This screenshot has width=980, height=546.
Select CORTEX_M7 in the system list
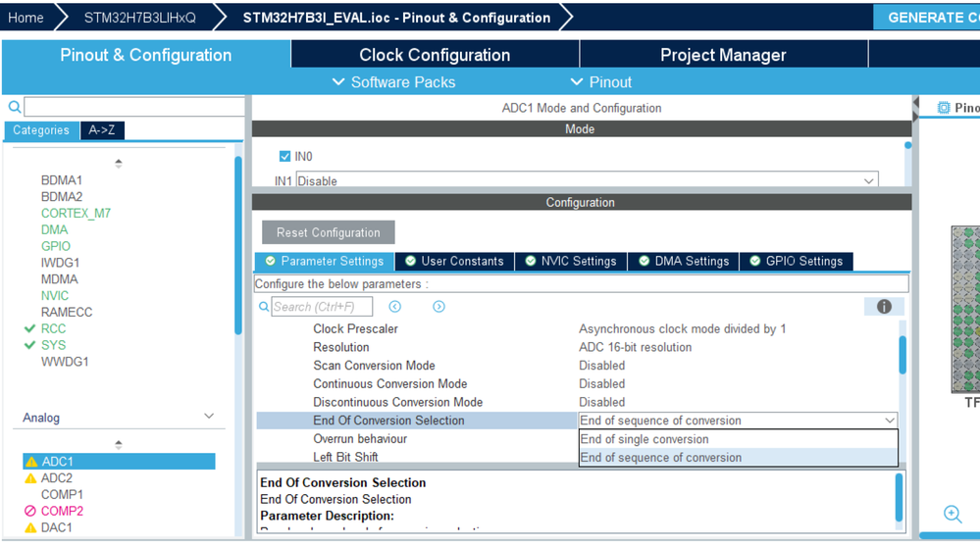click(x=76, y=213)
